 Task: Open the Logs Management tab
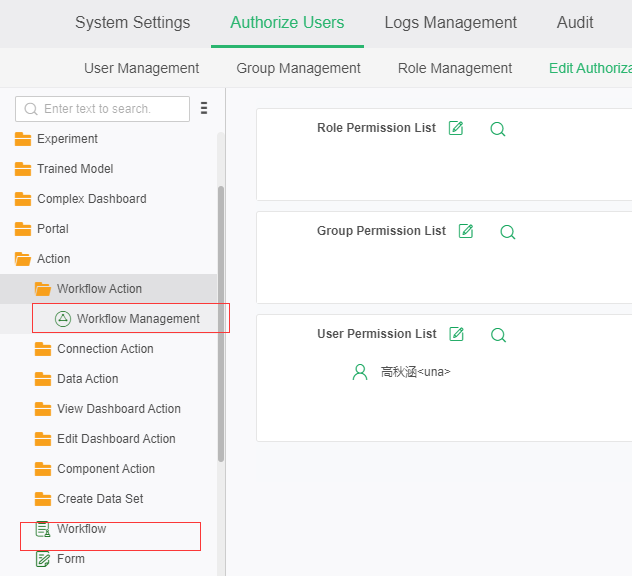(450, 22)
